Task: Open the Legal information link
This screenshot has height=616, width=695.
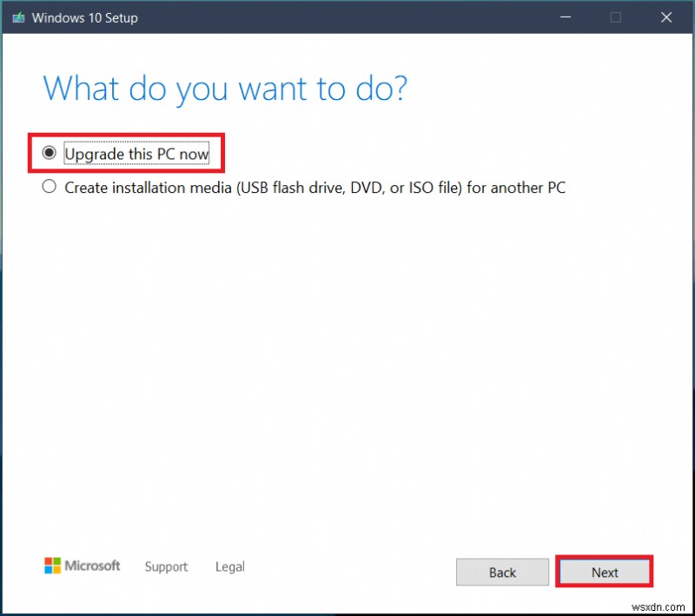Action: pos(229,566)
